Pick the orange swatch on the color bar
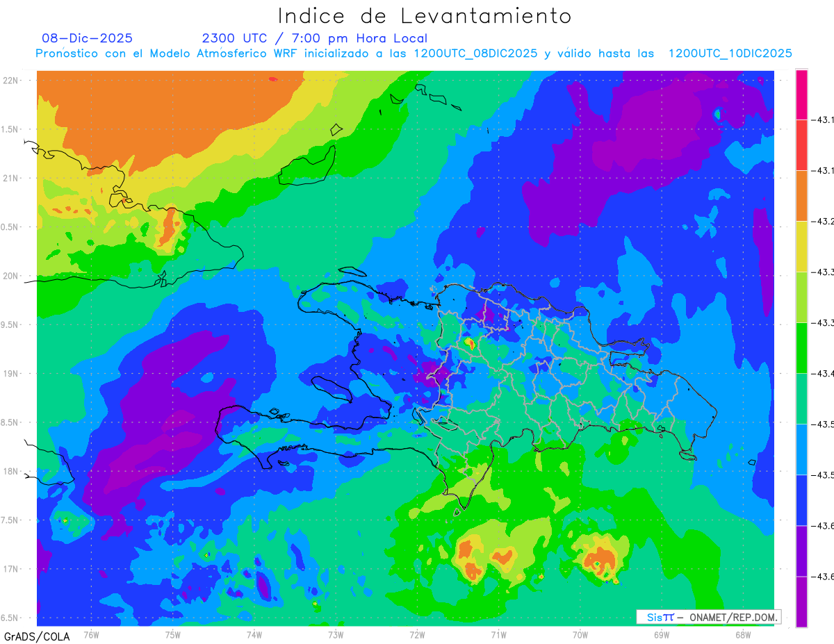 tap(801, 196)
